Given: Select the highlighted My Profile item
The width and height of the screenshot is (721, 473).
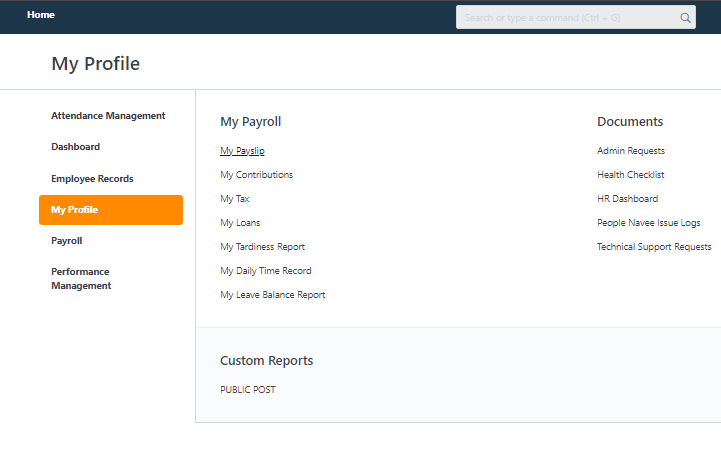Looking at the screenshot, I should point(110,210).
